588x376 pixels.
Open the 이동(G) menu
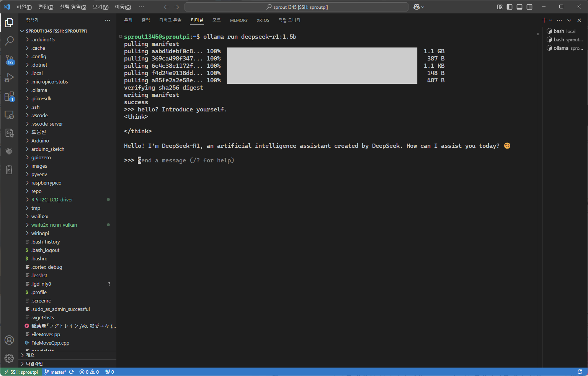pyautogui.click(x=123, y=7)
